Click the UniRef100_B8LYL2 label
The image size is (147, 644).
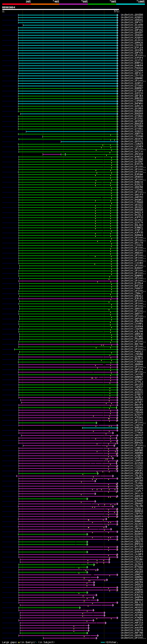[132, 603]
